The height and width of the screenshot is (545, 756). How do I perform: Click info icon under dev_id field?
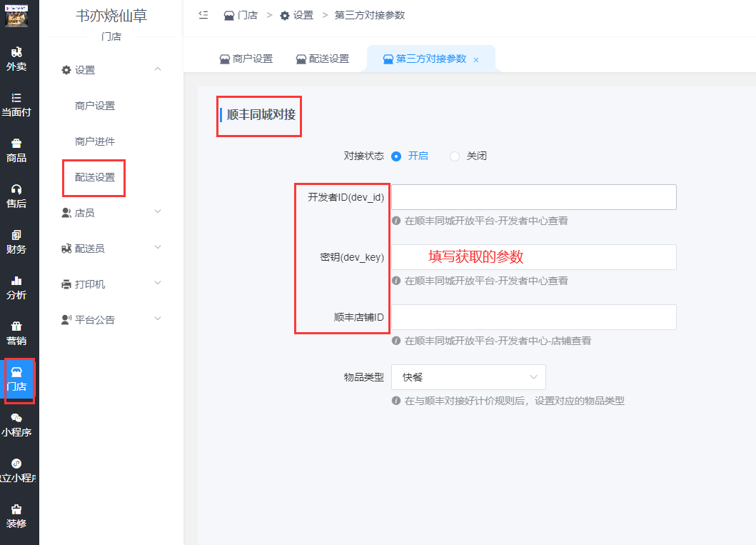[396, 221]
